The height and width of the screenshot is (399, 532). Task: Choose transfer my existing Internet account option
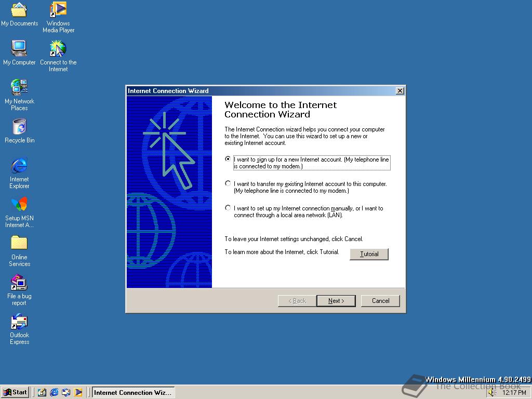pyautogui.click(x=306, y=187)
